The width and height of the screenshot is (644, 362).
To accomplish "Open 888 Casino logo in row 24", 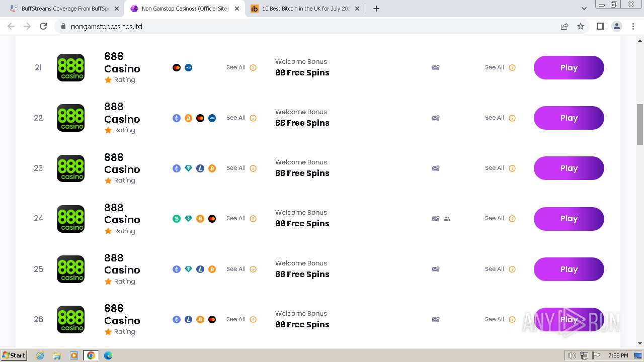I will click(x=71, y=219).
